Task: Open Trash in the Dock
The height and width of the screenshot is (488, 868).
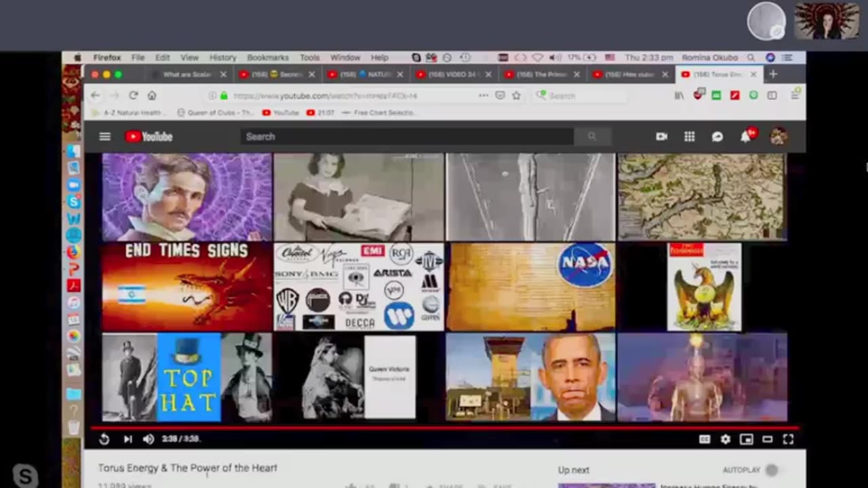Action: (73, 428)
